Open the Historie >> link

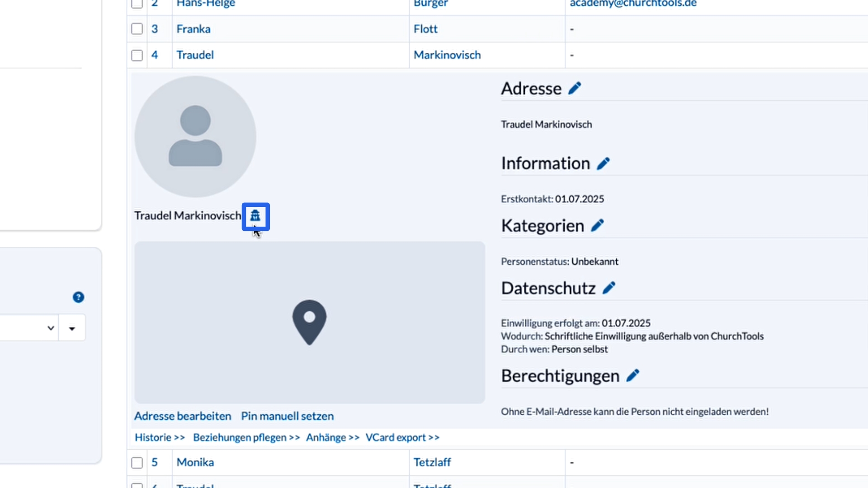(160, 437)
